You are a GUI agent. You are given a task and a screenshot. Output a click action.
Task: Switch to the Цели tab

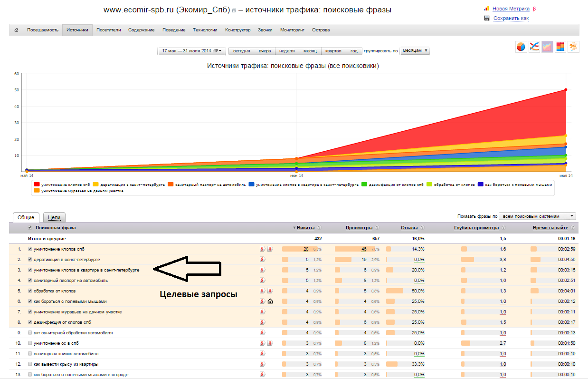click(x=54, y=217)
